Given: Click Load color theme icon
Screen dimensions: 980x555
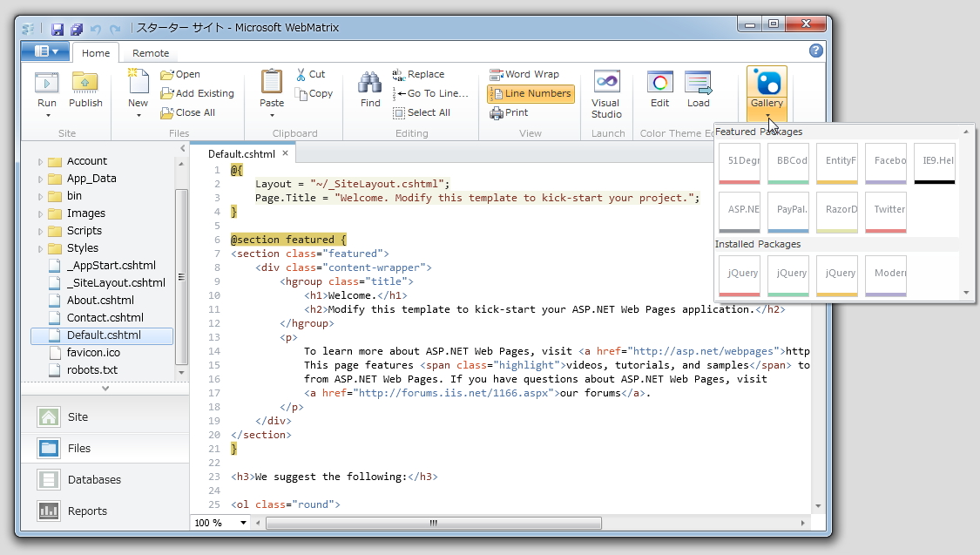Looking at the screenshot, I should coord(698,83).
